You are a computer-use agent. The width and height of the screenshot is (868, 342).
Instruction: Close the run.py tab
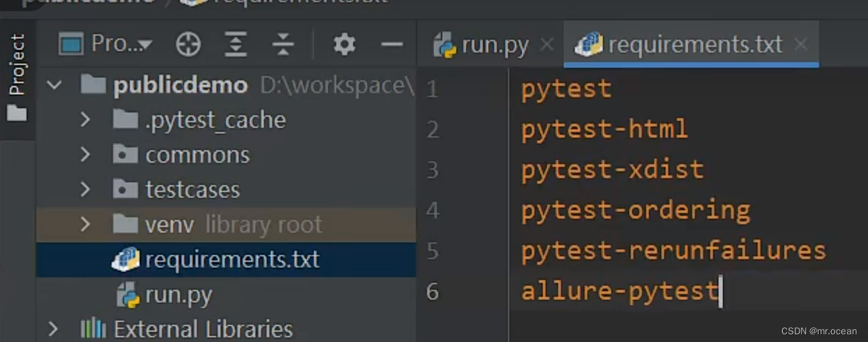click(547, 45)
